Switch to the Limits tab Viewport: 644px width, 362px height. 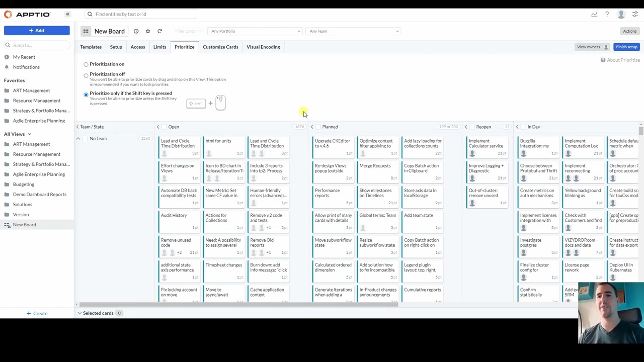click(159, 47)
